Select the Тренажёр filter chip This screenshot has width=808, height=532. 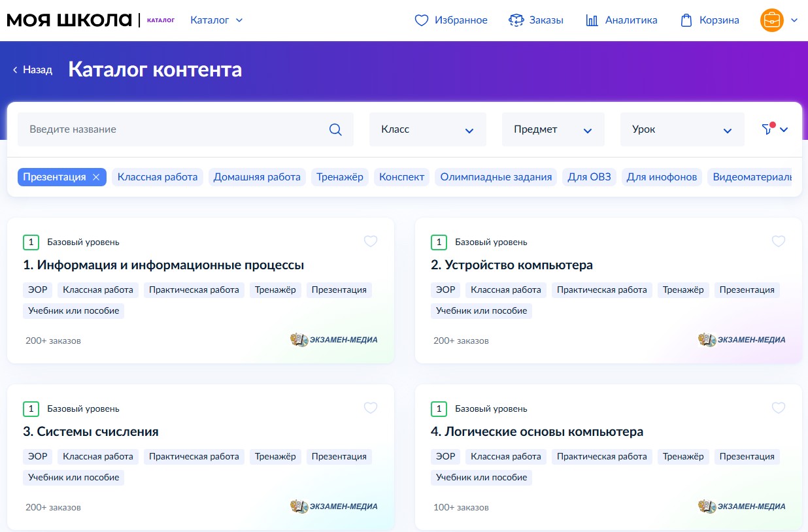coord(340,177)
